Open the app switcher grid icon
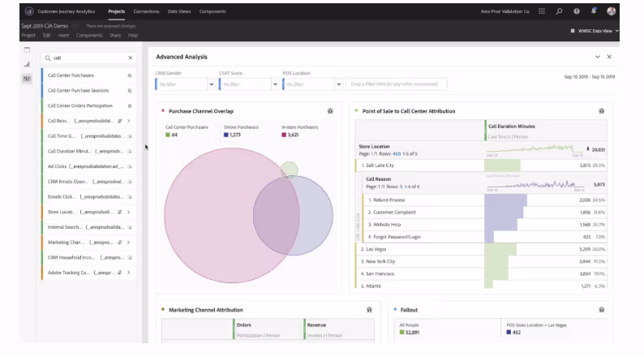 542,11
